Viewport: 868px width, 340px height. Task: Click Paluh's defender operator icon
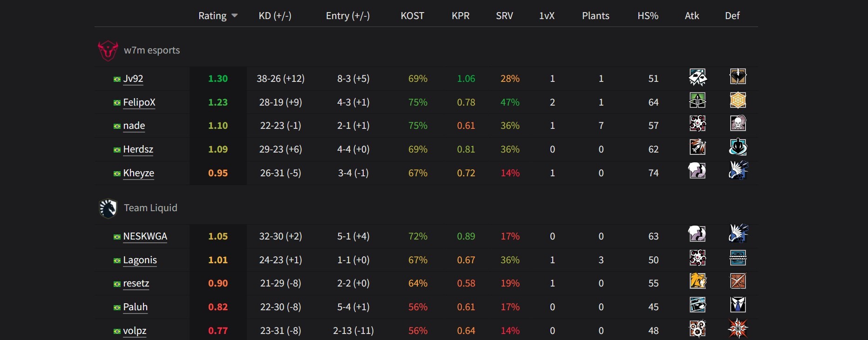[738, 305]
